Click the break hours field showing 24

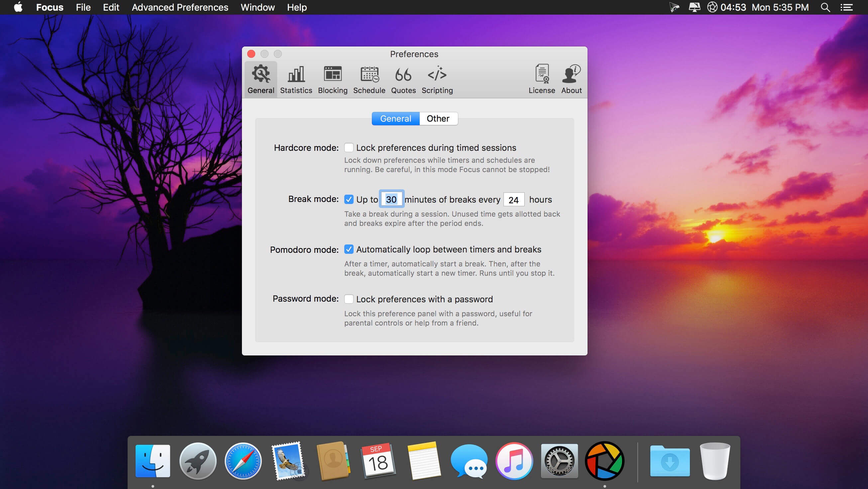point(513,200)
